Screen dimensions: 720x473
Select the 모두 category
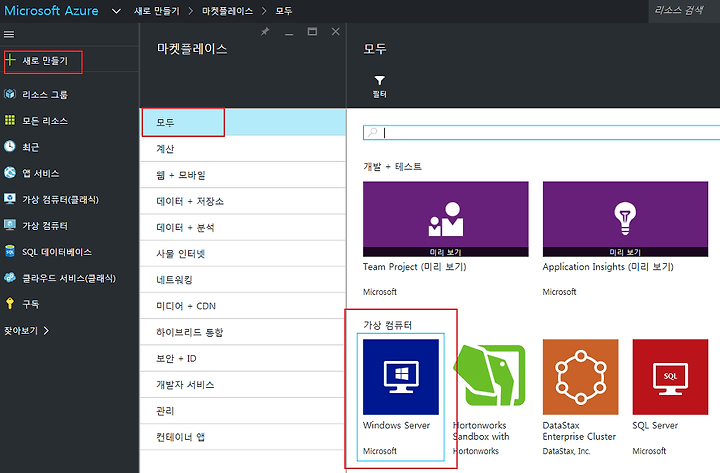(x=243, y=122)
